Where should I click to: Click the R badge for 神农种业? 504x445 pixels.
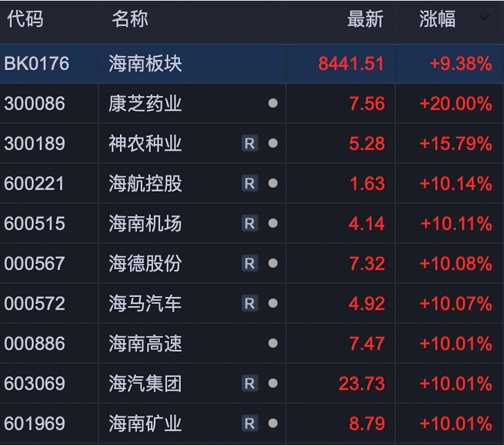[x=250, y=143]
